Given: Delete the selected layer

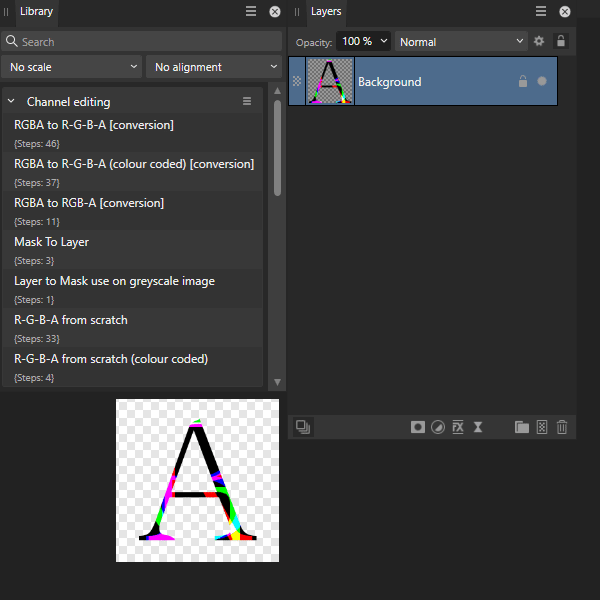Looking at the screenshot, I should 562,427.
